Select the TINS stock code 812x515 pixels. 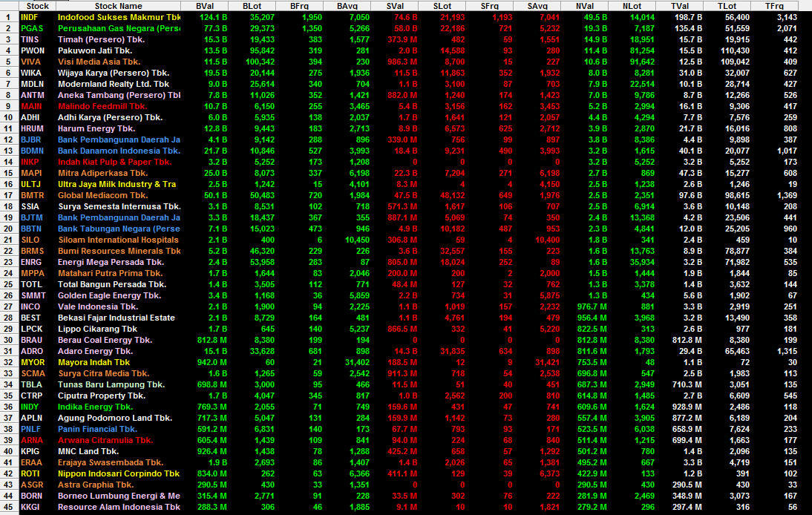(30, 39)
